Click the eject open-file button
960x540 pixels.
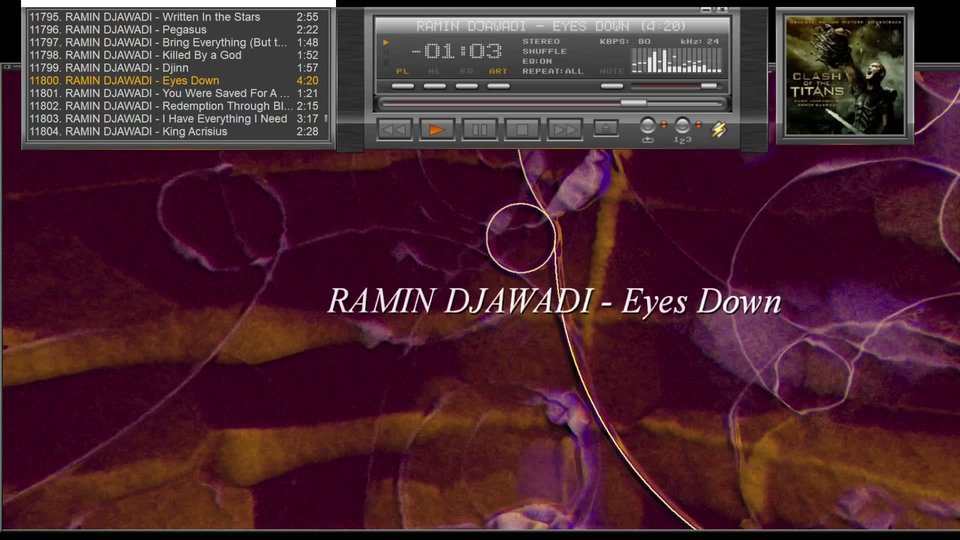pos(606,128)
